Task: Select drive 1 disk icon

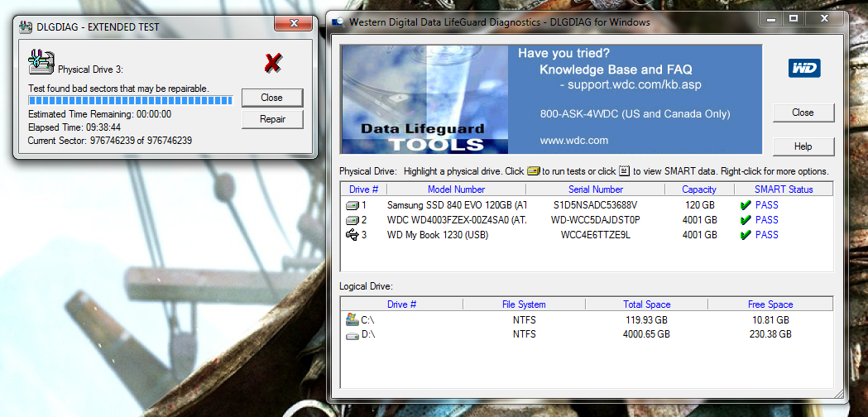Action: pos(352,205)
